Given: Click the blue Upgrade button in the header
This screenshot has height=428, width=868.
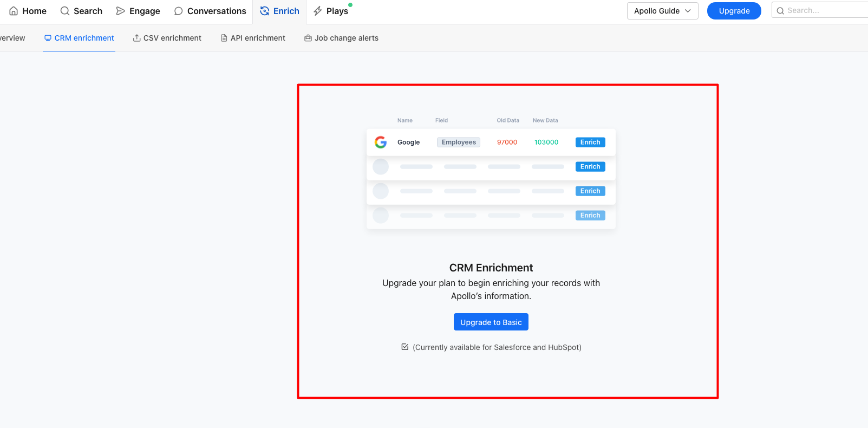Looking at the screenshot, I should (x=734, y=11).
